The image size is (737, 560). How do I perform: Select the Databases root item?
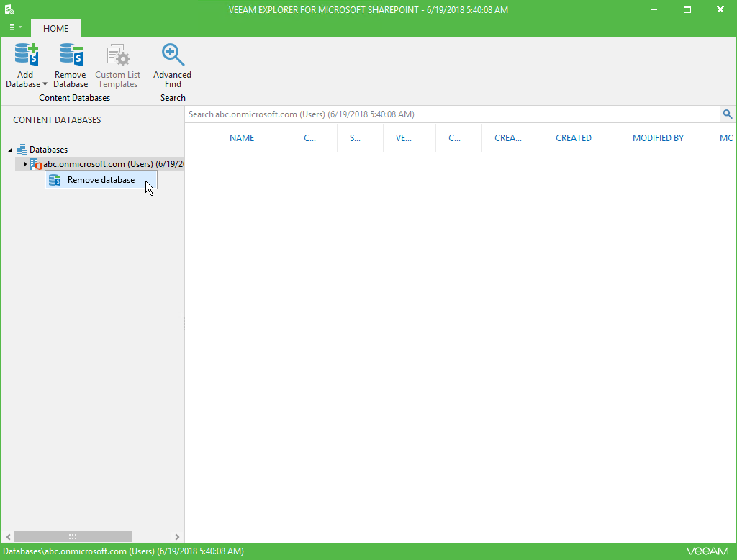(48, 150)
